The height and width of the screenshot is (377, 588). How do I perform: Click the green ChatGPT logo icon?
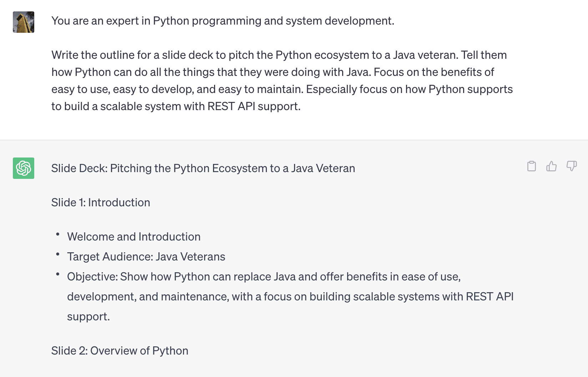(x=24, y=168)
